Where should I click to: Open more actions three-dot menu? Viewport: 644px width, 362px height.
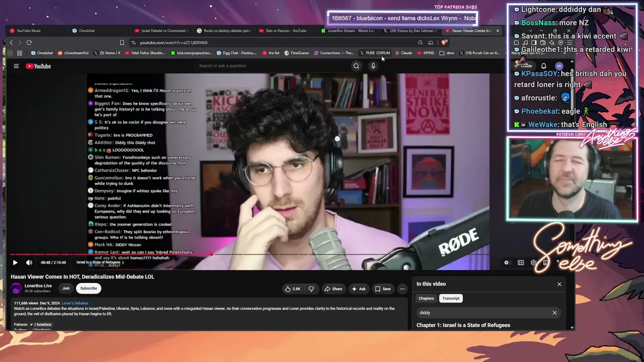402,289
